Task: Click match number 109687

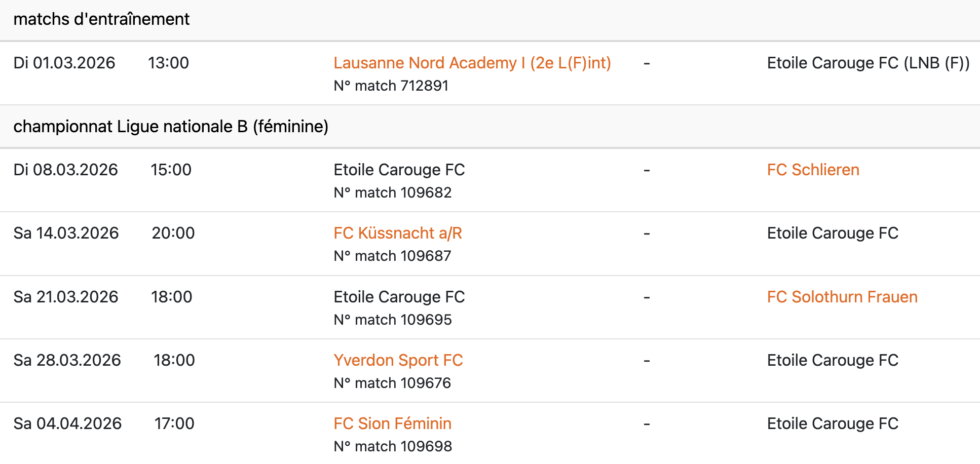Action: (x=392, y=256)
